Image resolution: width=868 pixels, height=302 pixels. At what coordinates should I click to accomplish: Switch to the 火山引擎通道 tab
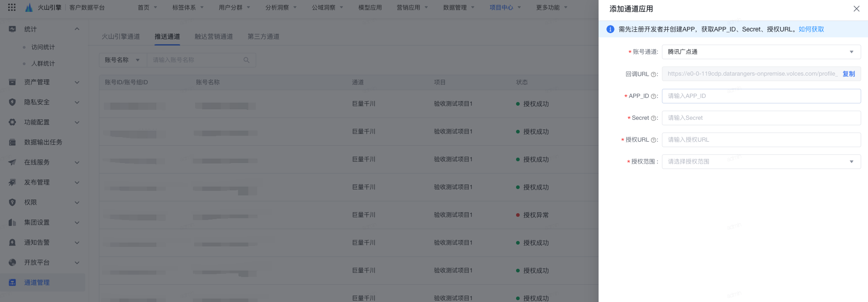[x=121, y=36]
